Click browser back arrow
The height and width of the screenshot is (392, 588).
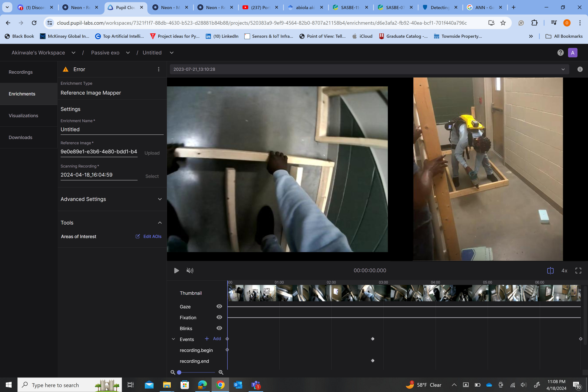pyautogui.click(x=8, y=23)
